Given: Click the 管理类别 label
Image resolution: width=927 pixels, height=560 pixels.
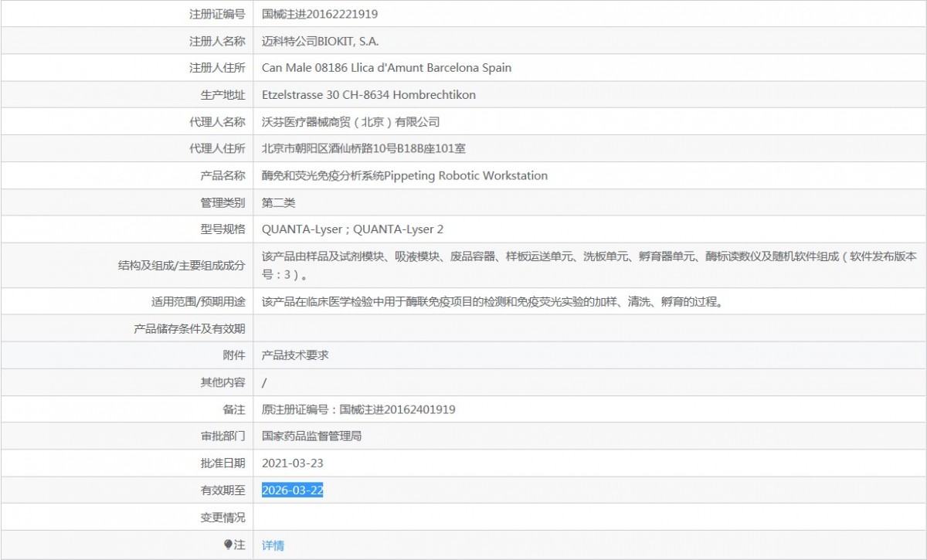Looking at the screenshot, I should point(222,202).
